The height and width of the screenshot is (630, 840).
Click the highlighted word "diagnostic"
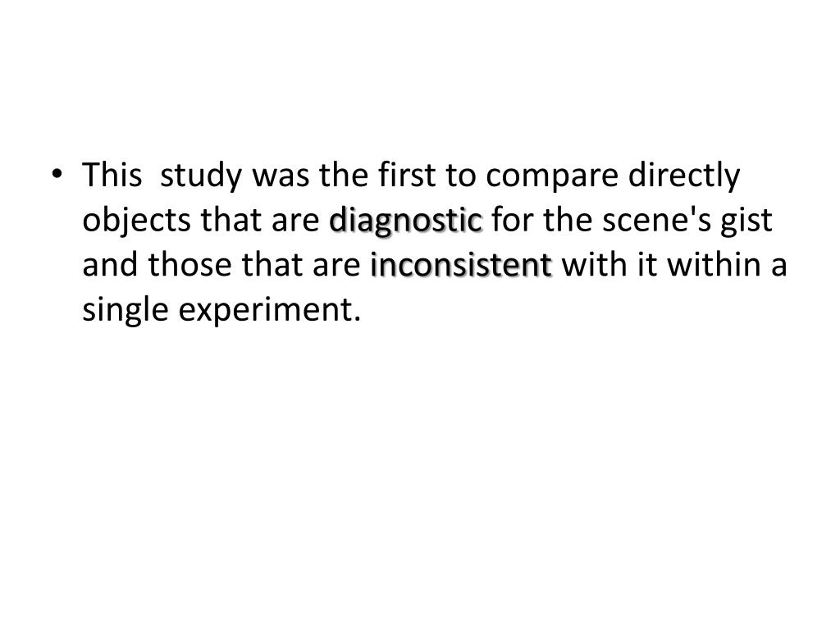click(x=406, y=220)
